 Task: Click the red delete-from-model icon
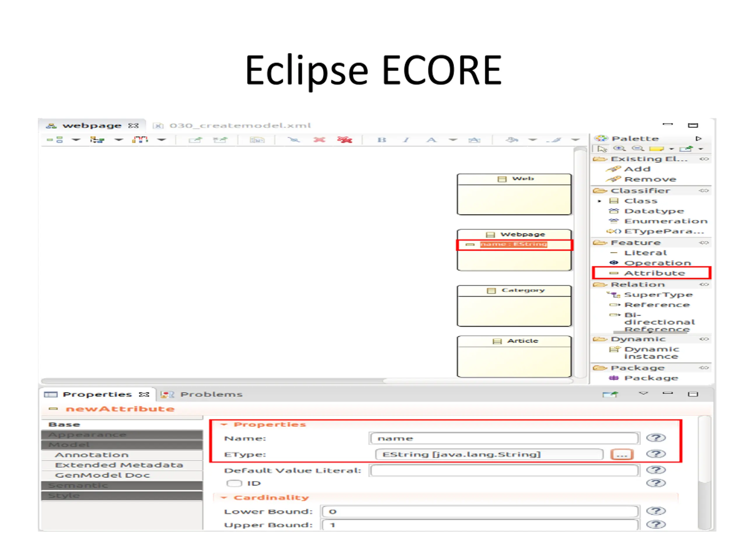(344, 140)
